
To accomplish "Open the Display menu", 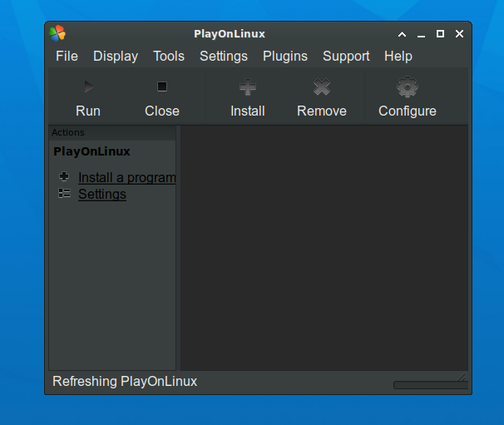I will pos(116,57).
